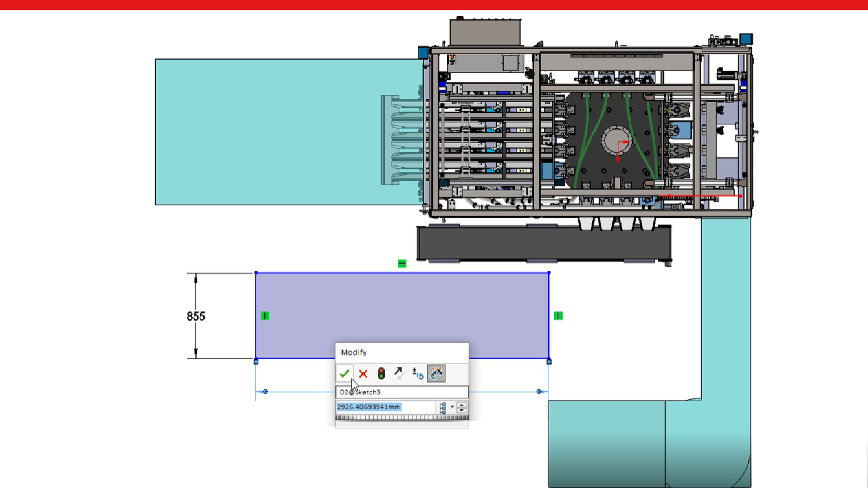Click the Rebuild traffic light icon
This screenshot has height=488, width=868.
(x=381, y=374)
